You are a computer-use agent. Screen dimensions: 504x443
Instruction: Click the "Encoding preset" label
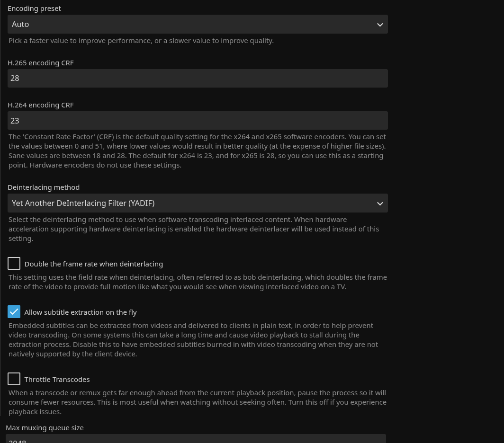(34, 9)
